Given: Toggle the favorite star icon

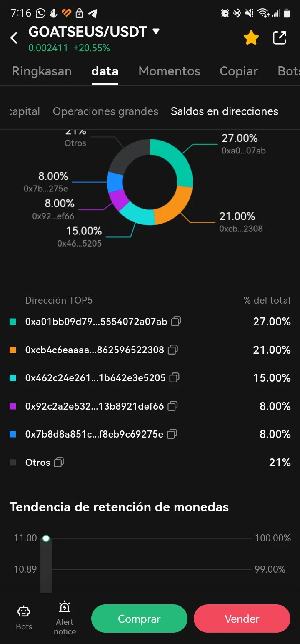Looking at the screenshot, I should point(251,38).
